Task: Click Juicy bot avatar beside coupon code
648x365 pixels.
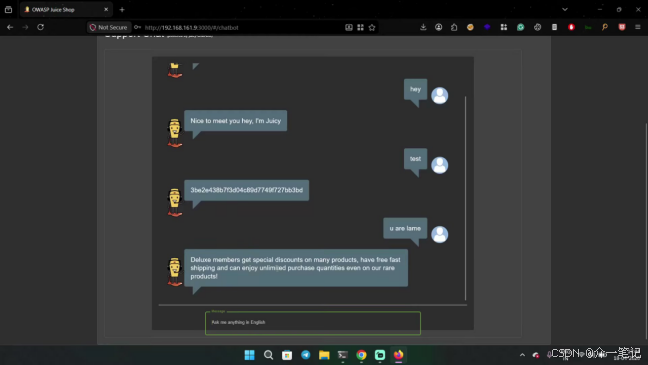Action: click(175, 202)
